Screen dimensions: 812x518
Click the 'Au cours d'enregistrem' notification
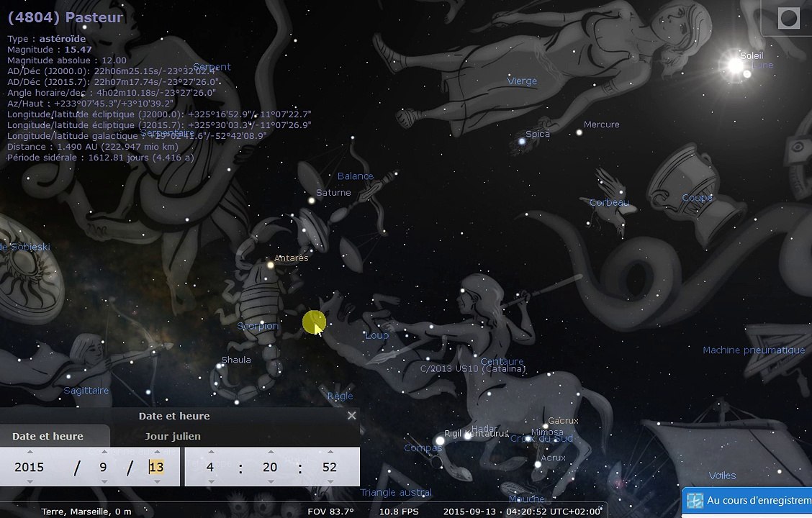(x=747, y=501)
